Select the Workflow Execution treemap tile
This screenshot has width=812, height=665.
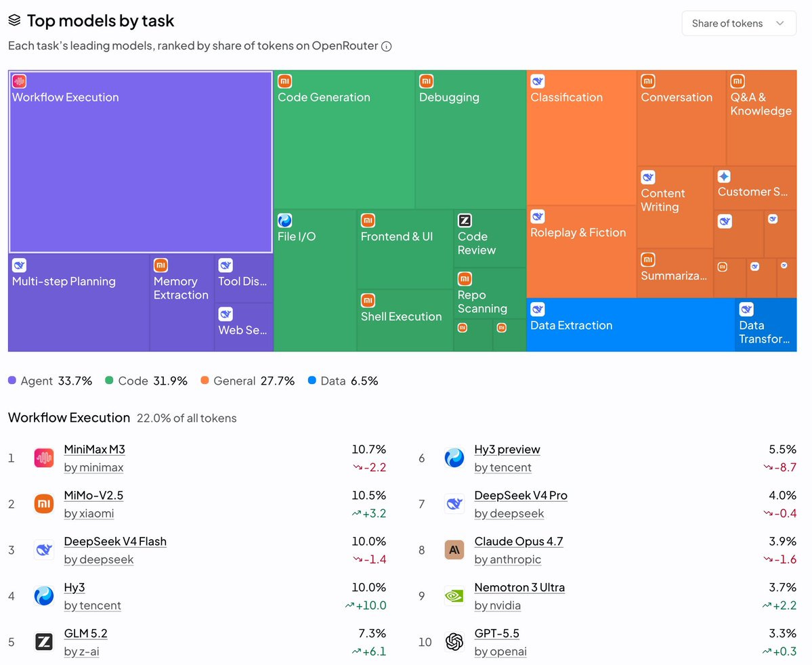tap(140, 162)
